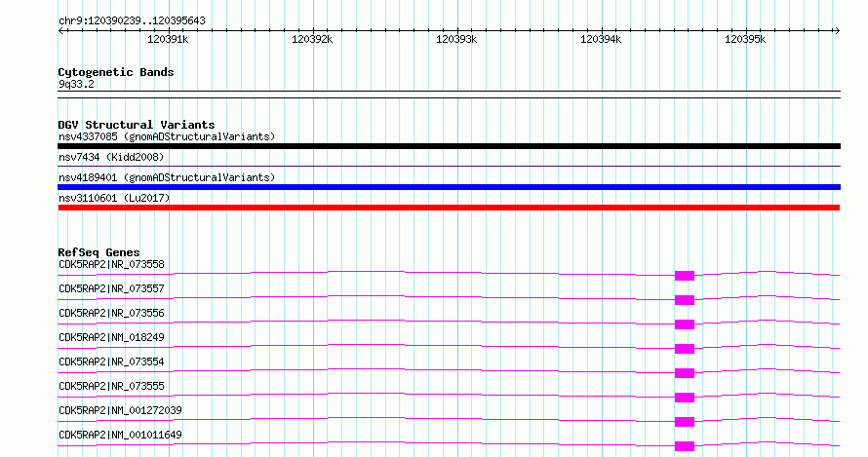Click the nsv3110601 (Lu2017) label
Image resolution: width=868 pixels, height=457 pixels.
pos(114,198)
